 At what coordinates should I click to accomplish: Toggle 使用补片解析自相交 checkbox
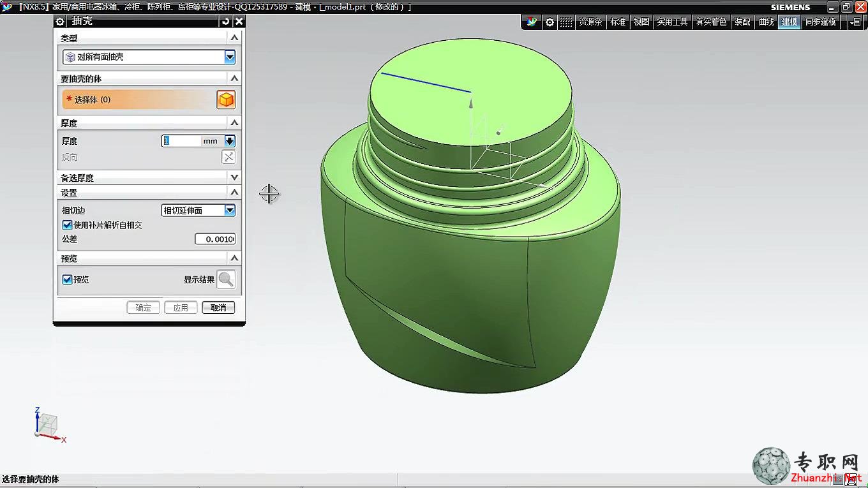tap(67, 225)
